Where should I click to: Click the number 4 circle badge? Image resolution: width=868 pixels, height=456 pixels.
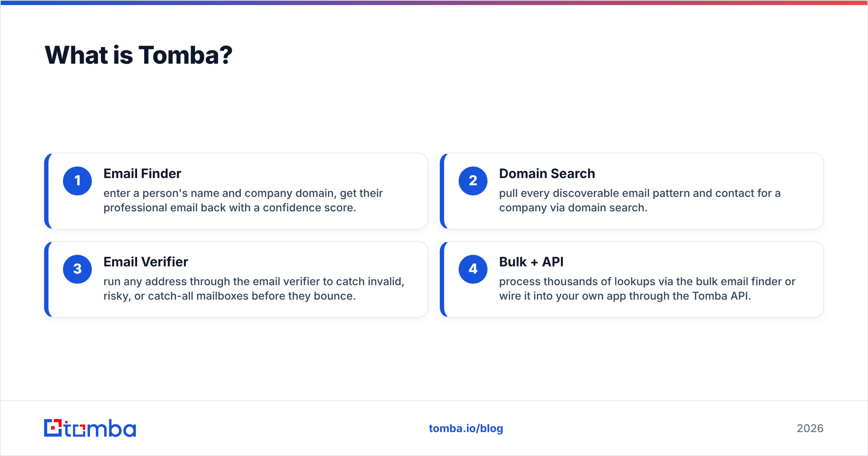[473, 269]
